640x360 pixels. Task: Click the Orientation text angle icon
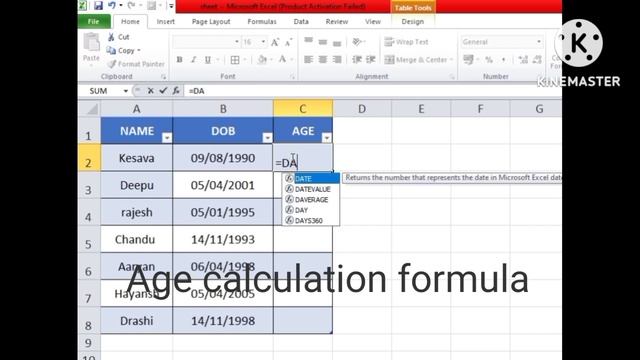tap(357, 42)
